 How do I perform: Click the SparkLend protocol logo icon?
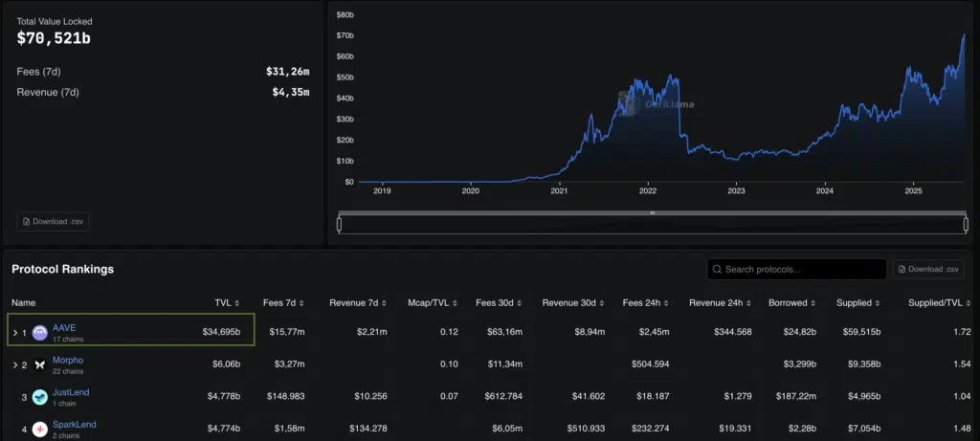click(x=39, y=429)
